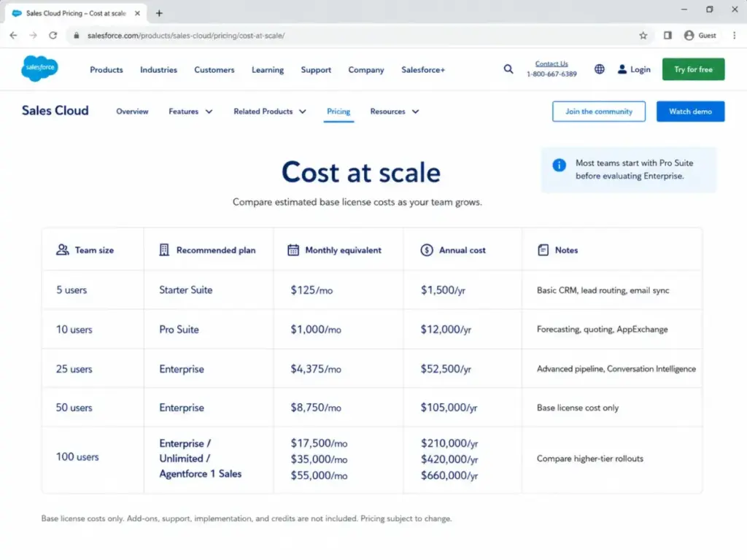747x560 pixels.
Task: Bookmark page with the star icon
Action: [x=643, y=35]
